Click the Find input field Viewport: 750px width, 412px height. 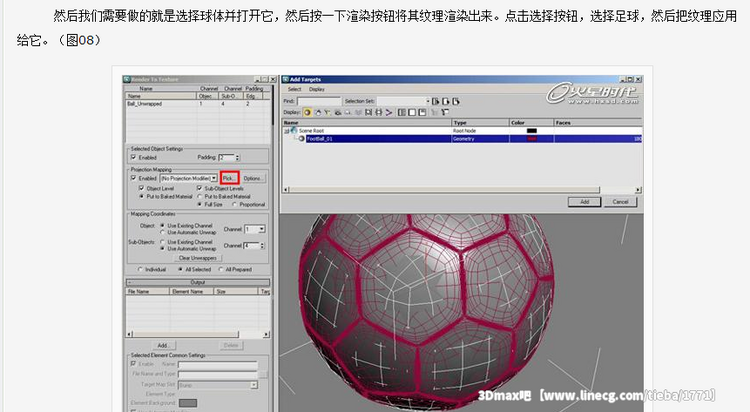pyautogui.click(x=320, y=101)
